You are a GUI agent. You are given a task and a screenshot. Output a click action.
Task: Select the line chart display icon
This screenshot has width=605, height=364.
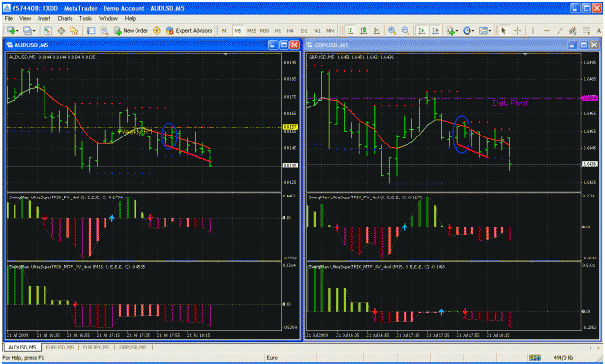pos(377,30)
